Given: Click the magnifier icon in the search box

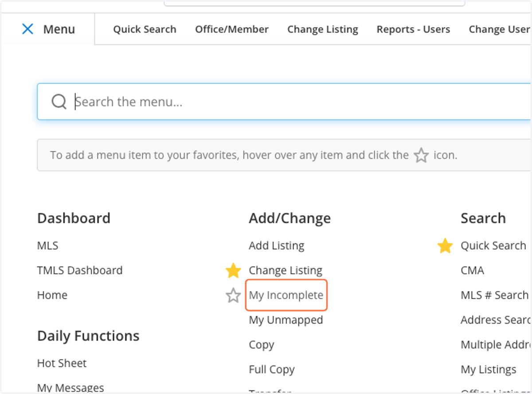Looking at the screenshot, I should (59, 102).
